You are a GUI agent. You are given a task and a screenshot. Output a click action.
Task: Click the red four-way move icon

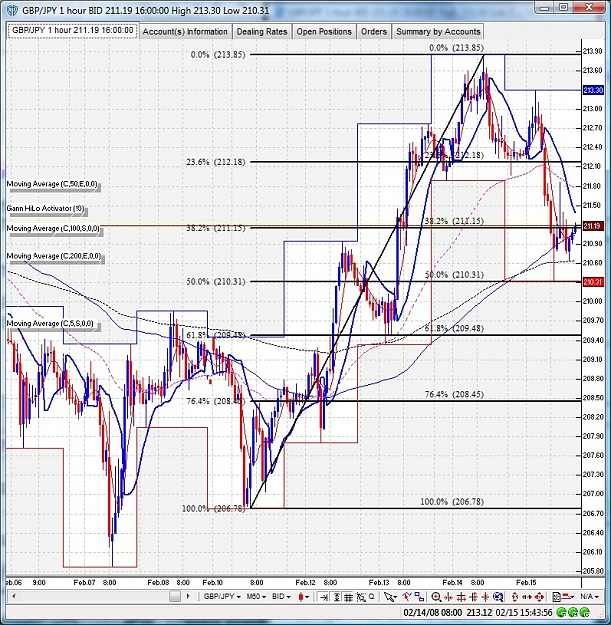pos(539,597)
